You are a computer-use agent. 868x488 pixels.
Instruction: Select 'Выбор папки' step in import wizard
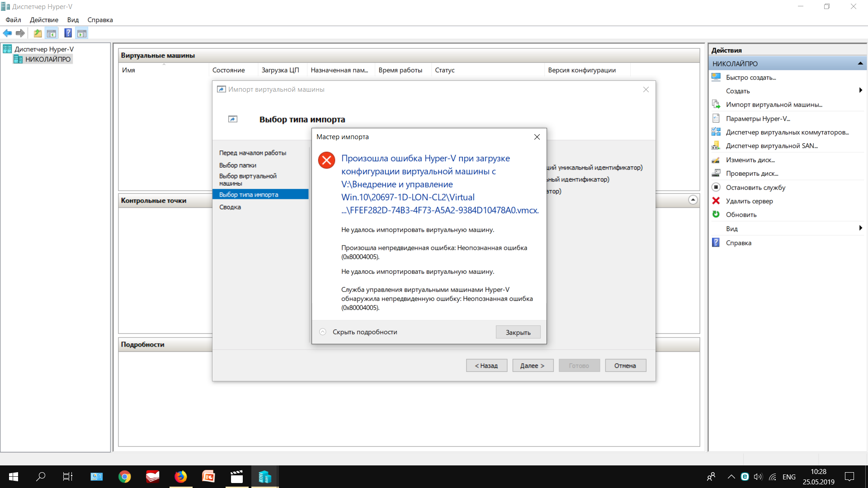point(238,164)
